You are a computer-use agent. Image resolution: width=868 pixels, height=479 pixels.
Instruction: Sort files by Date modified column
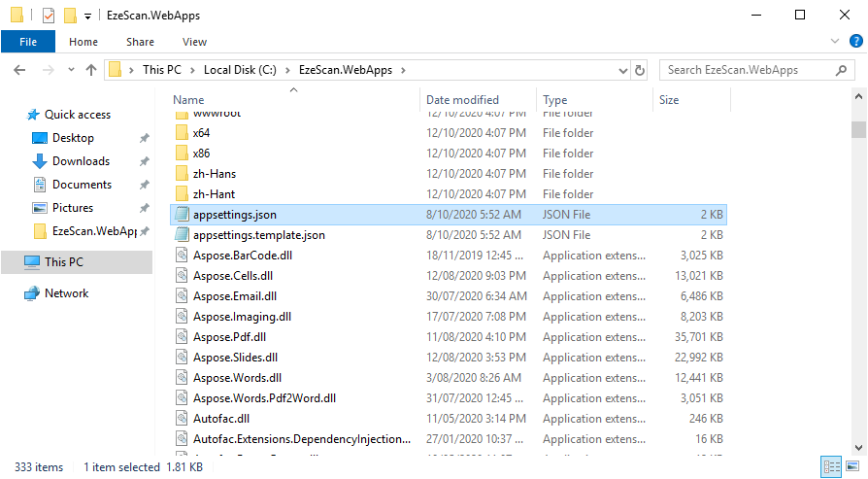pyautogui.click(x=462, y=100)
